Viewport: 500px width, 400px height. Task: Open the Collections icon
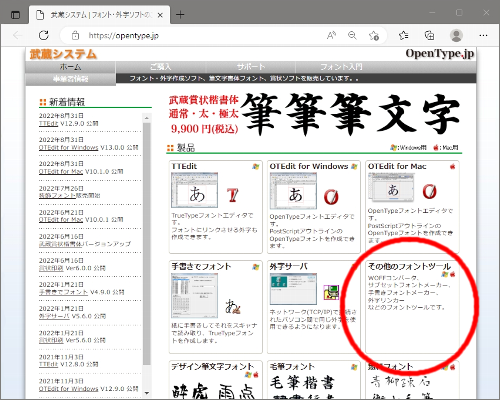coord(429,35)
